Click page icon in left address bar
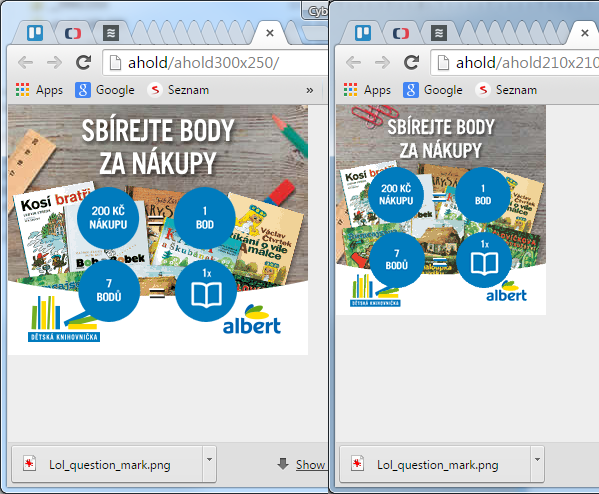599x494 pixels. pyautogui.click(x=115, y=63)
